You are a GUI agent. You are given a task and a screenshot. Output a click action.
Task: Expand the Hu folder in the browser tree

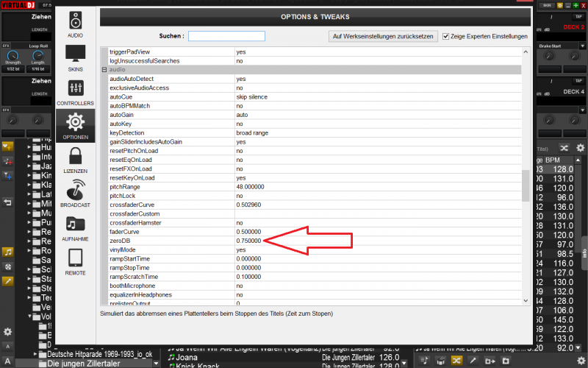29,147
